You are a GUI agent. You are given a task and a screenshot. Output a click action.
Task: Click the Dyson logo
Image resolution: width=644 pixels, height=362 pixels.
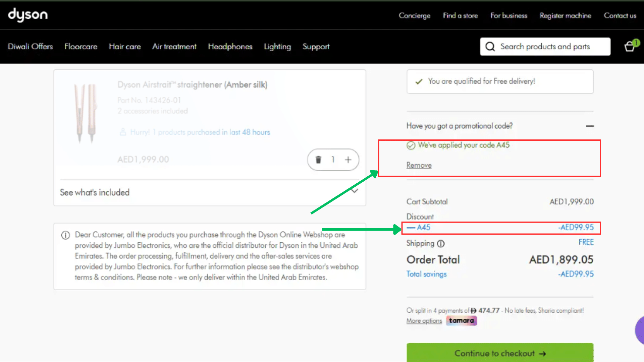coord(28,15)
